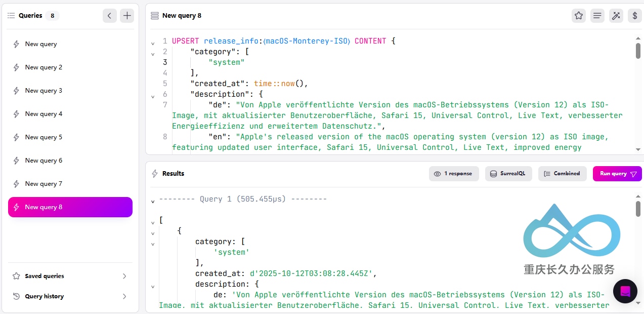This screenshot has width=644, height=314.
Task: Click the UPSERT keyword in the editor
Action: coord(186,41)
